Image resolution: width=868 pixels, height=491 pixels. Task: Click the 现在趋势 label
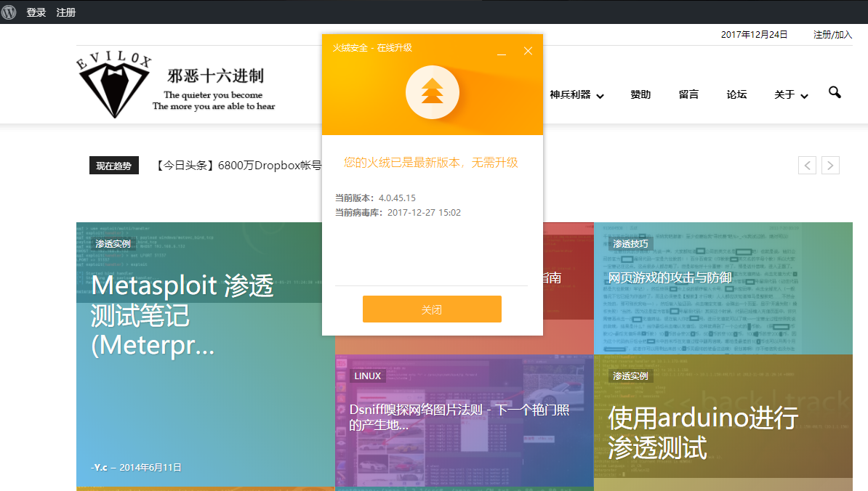coord(114,166)
